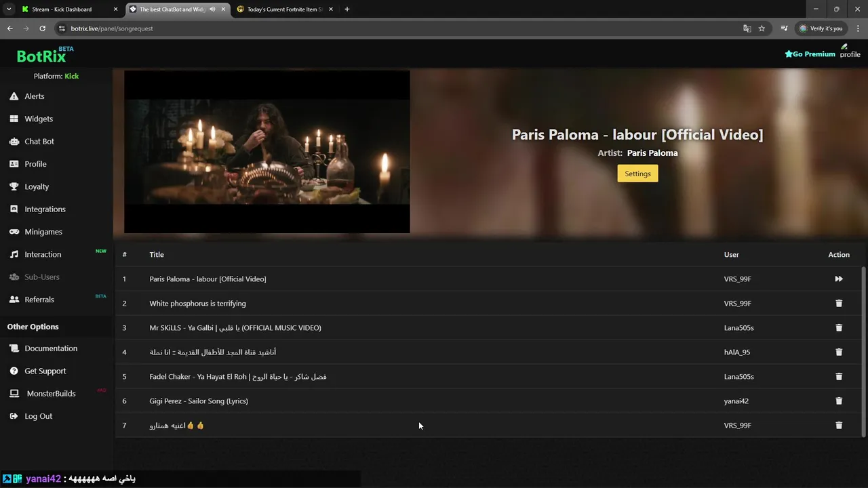Delete song number 7 by VRS_99F
This screenshot has height=488, width=868.
(x=839, y=426)
